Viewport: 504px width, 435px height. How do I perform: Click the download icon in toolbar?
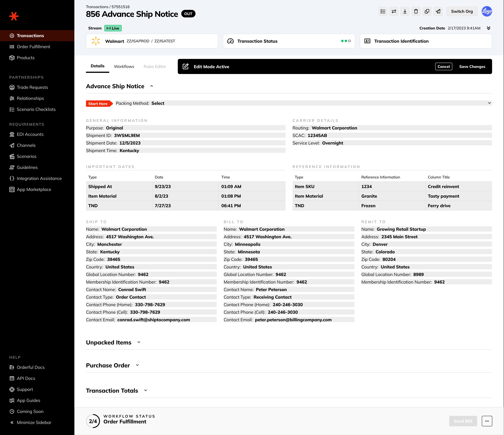click(405, 11)
